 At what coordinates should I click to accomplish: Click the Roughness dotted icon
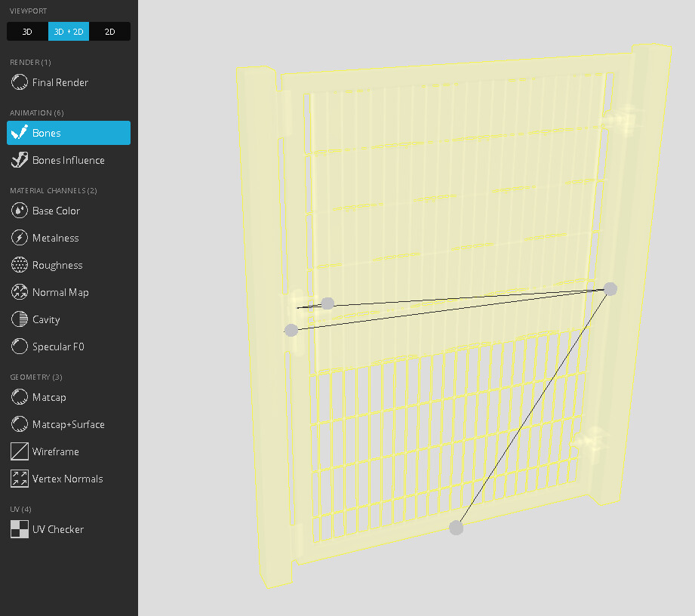pos(20,265)
